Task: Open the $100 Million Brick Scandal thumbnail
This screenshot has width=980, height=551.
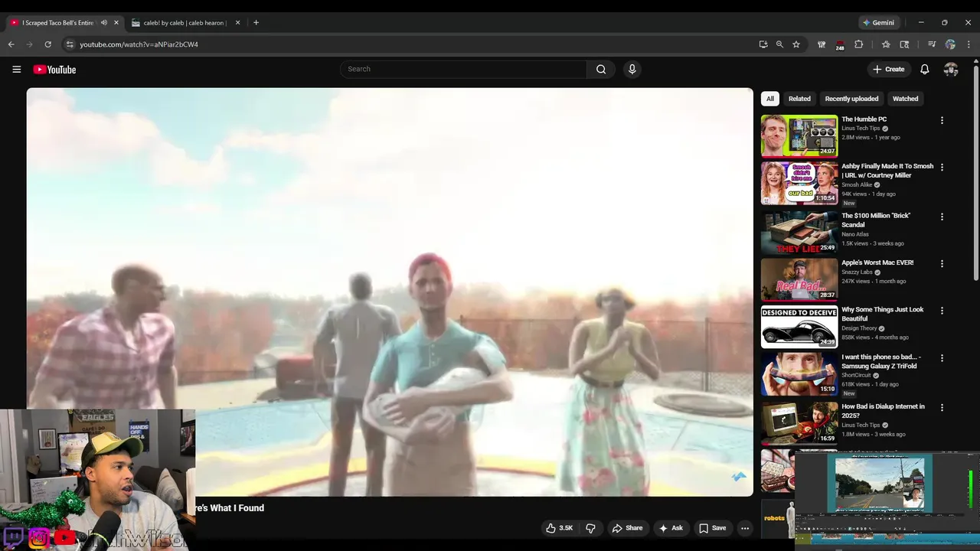Action: click(799, 233)
